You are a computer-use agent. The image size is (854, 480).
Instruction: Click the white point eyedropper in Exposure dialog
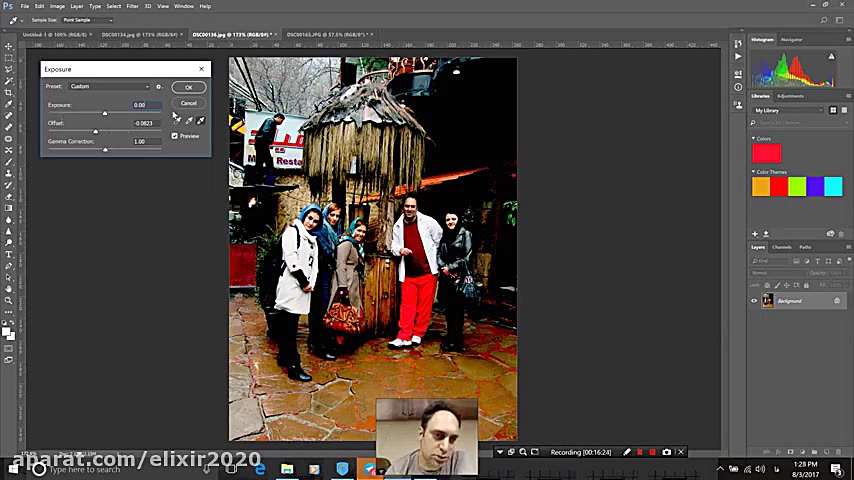click(200, 120)
